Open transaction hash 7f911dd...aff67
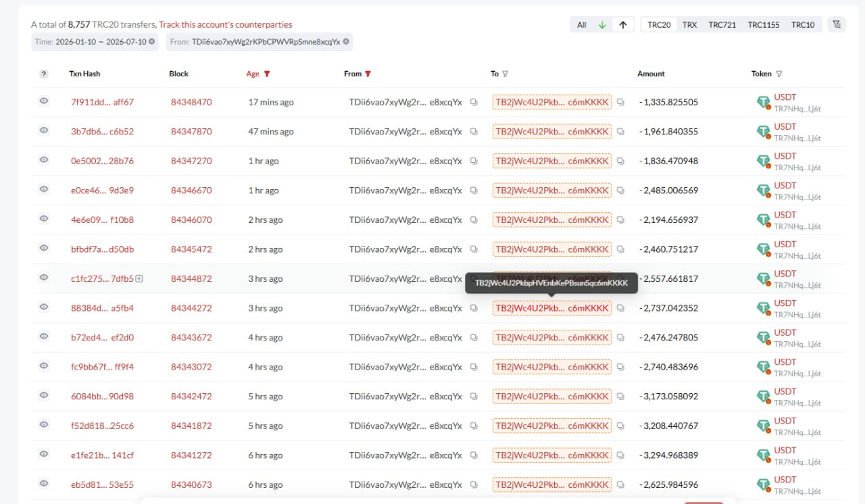865x504 pixels. (103, 102)
